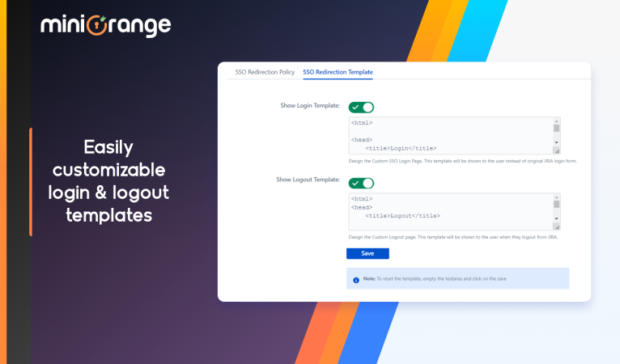Click the login textarea resize handle
This screenshot has height=364, width=620.
pos(557,151)
